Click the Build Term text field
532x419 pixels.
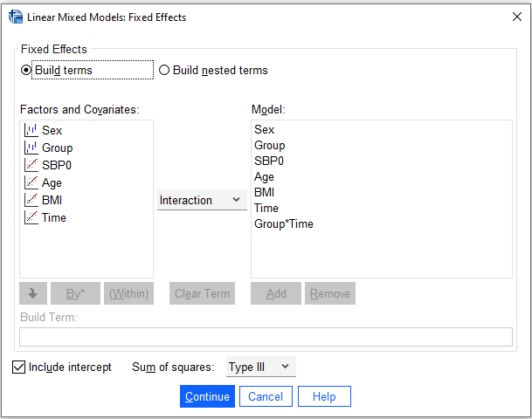[266, 337]
